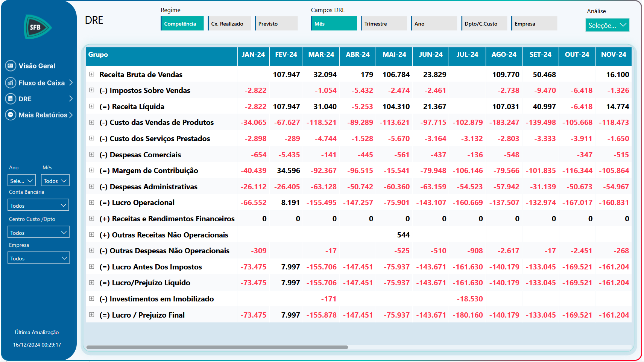Click the DRE document icon in sidebar
The height and width of the screenshot is (362, 644).
(11, 99)
